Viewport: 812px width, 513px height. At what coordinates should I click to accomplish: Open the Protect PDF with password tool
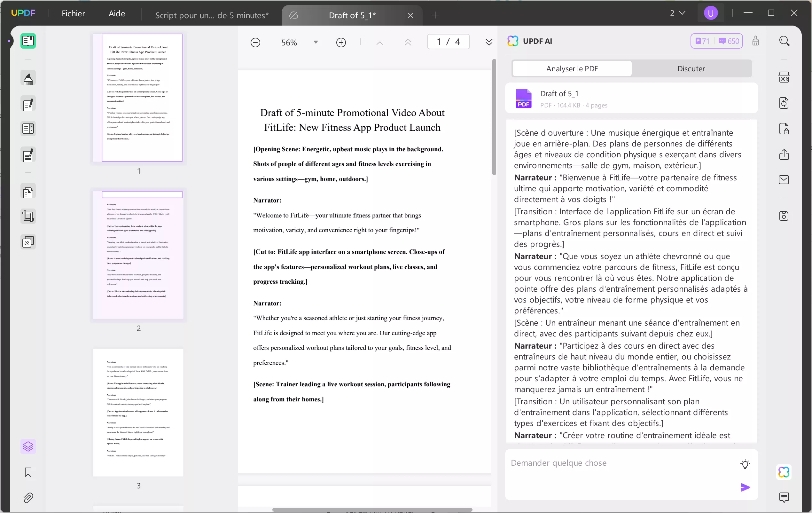784,129
